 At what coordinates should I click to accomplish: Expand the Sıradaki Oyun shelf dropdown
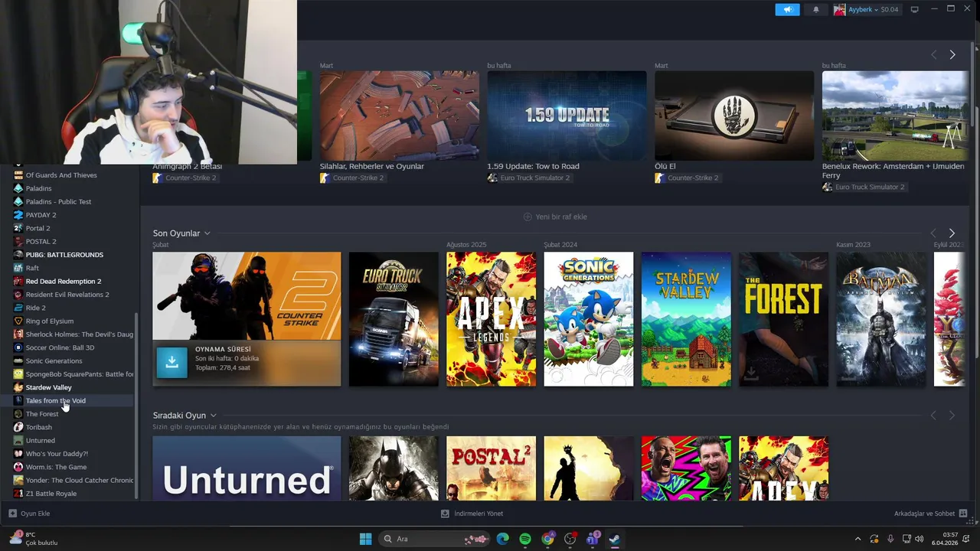click(x=213, y=416)
